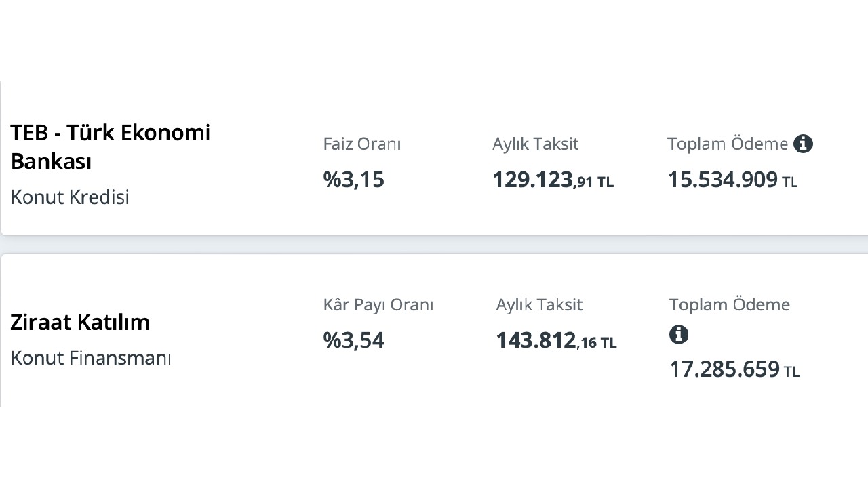Click the info icon under Ziraat Toplam Ödeme
868x488 pixels.
click(x=679, y=334)
